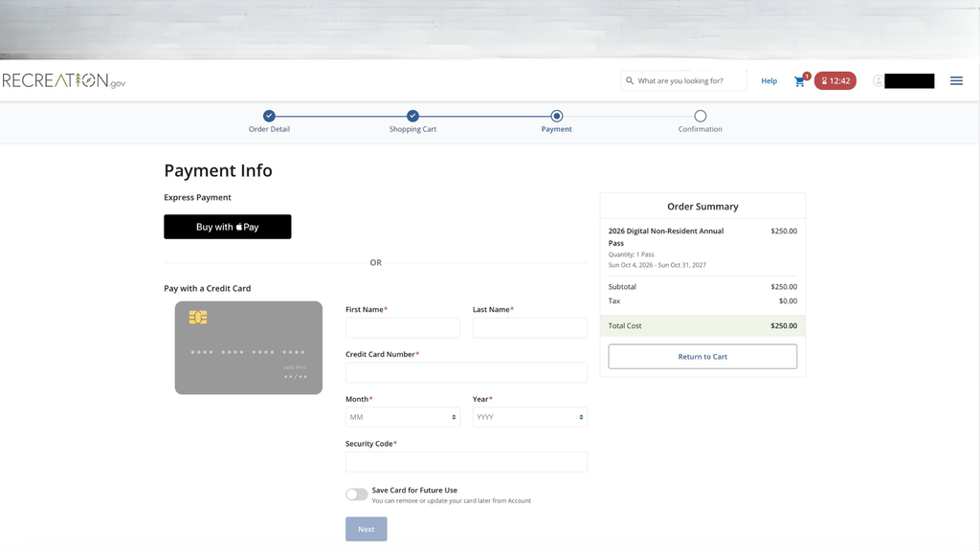Open the hamburger menu
Image resolution: width=980 pixels, height=551 pixels.
click(956, 80)
